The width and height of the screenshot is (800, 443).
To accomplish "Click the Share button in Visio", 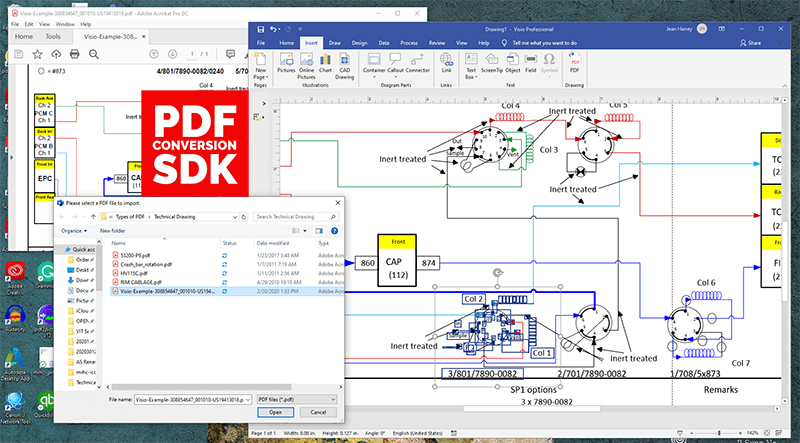I will pos(751,43).
